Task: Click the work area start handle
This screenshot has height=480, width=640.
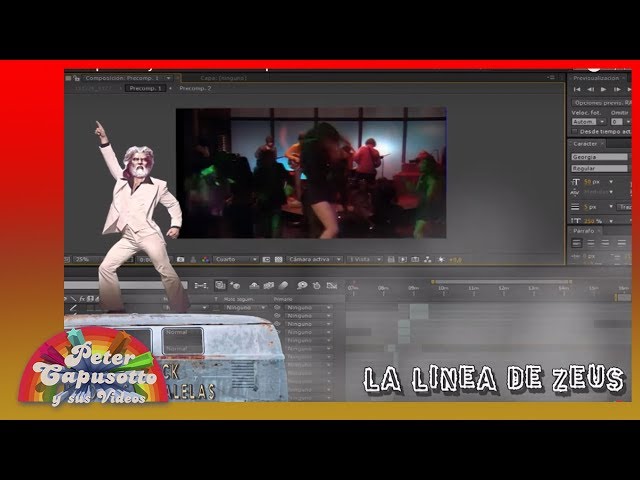Action: [x=433, y=282]
